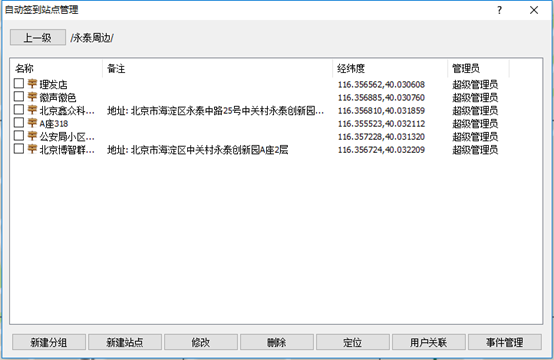The height and width of the screenshot is (360, 554).
Task: Click the 修改 button
Action: tap(201, 342)
